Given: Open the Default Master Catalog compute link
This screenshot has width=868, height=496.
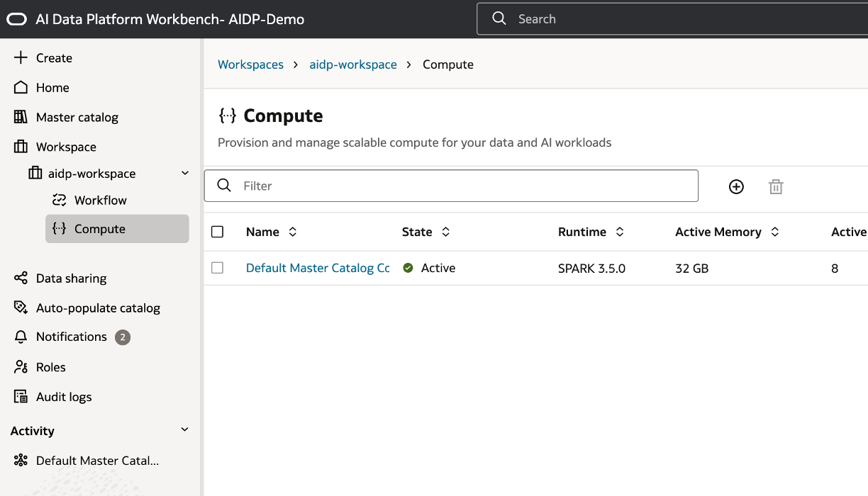Looking at the screenshot, I should (x=317, y=268).
